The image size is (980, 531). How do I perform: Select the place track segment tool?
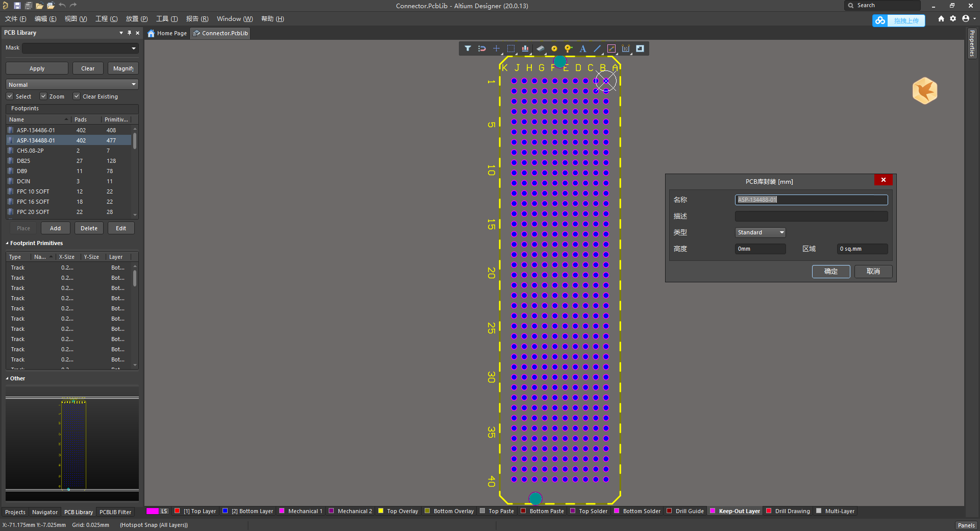coord(611,49)
